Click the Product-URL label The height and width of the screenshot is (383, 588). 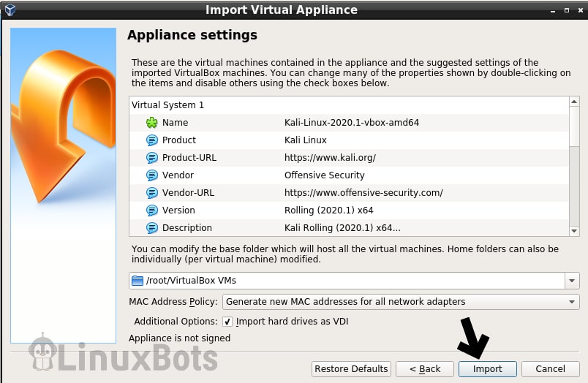pos(189,158)
